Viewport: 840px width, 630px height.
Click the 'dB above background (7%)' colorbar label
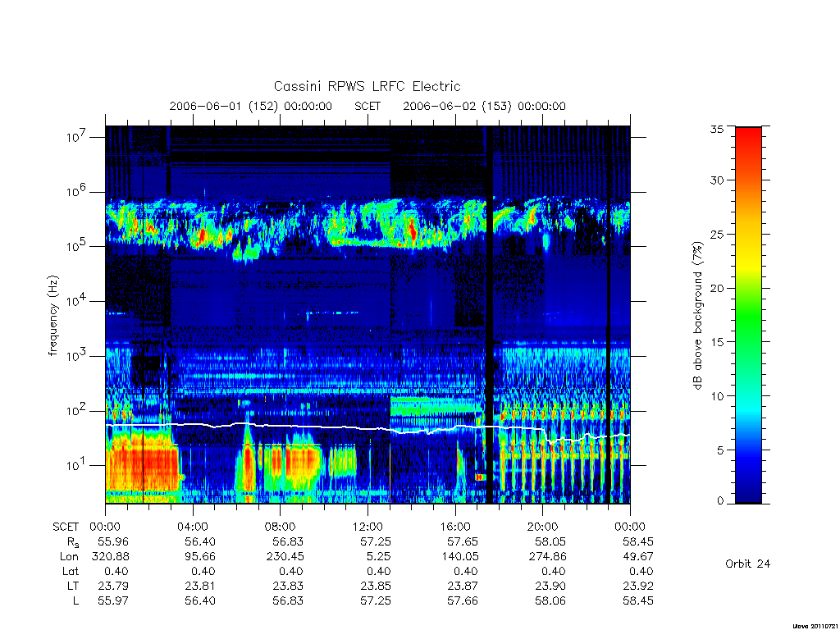697,315
